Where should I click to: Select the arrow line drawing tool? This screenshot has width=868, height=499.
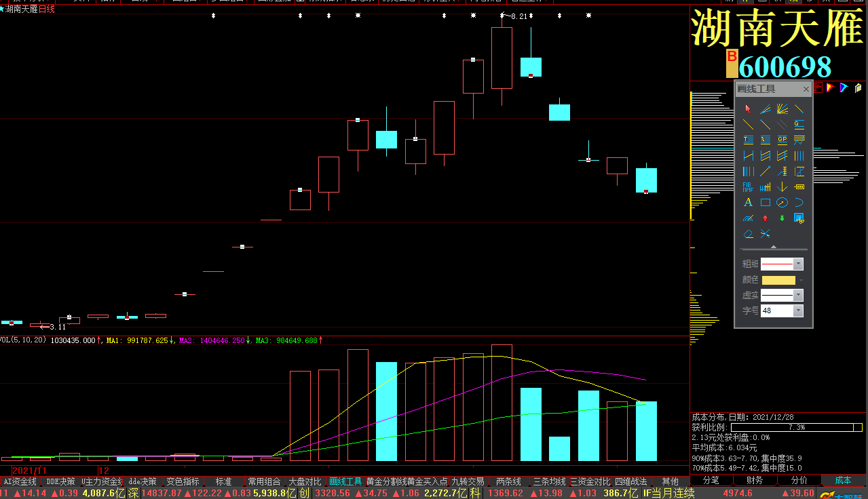point(766,172)
